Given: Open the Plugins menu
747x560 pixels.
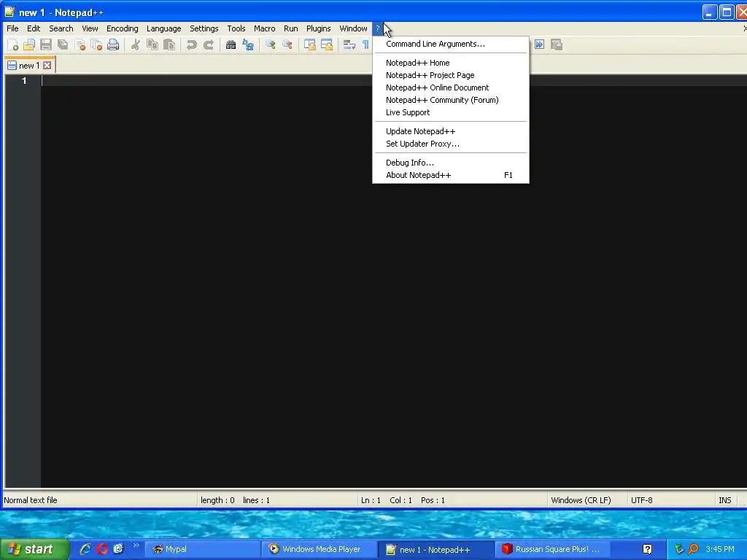Looking at the screenshot, I should click(x=318, y=28).
